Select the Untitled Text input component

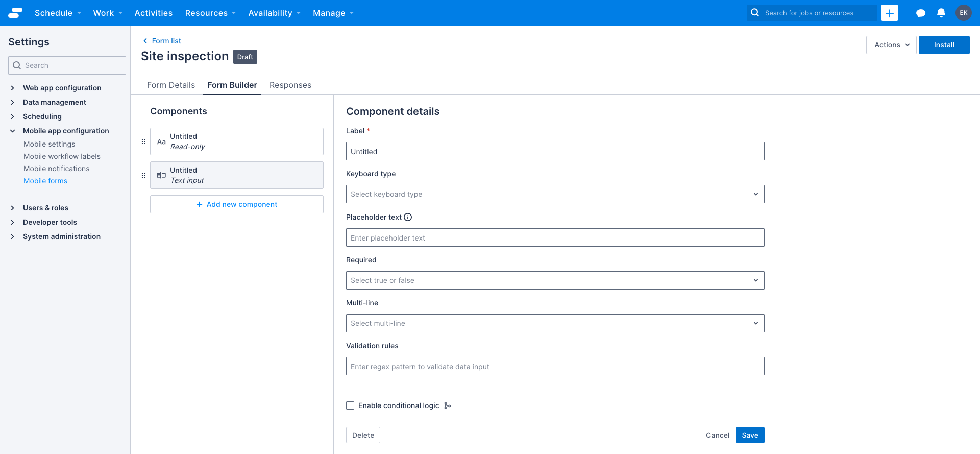coord(237,175)
